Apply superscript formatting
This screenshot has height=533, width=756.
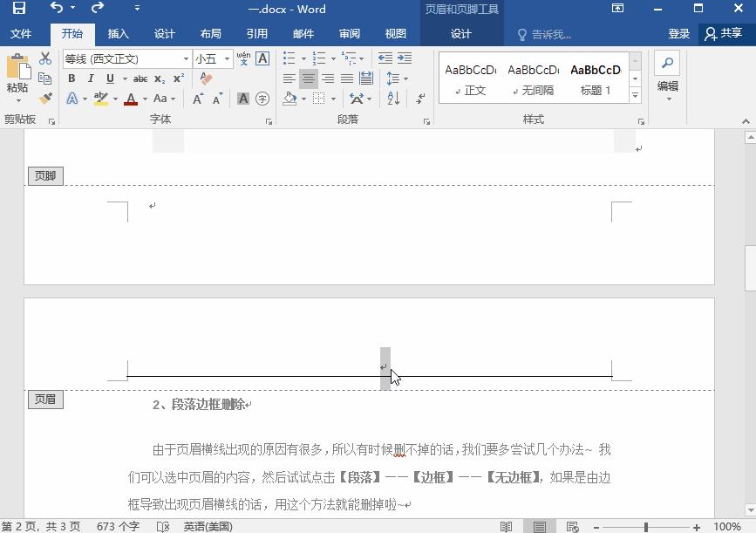(178, 78)
